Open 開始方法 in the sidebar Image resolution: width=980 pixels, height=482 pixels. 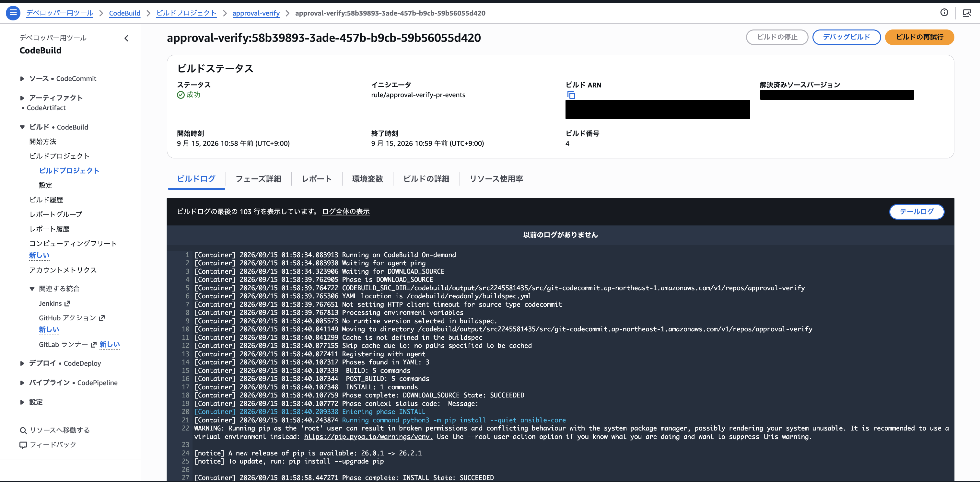[x=42, y=142]
